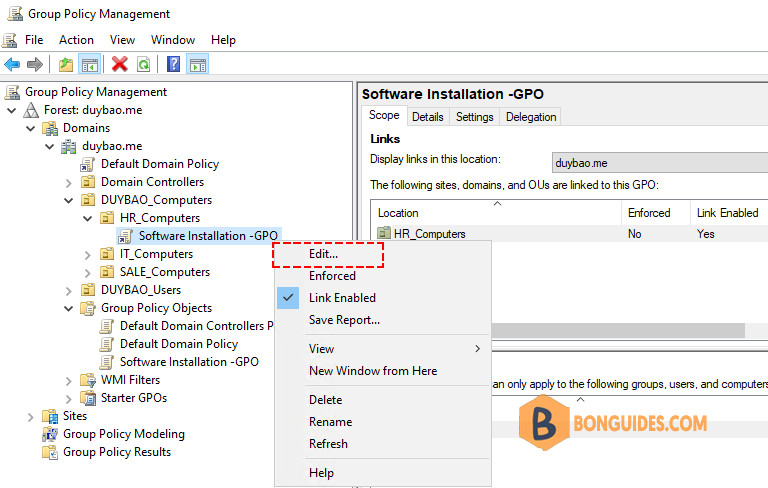Open the Window menu

[x=173, y=40]
